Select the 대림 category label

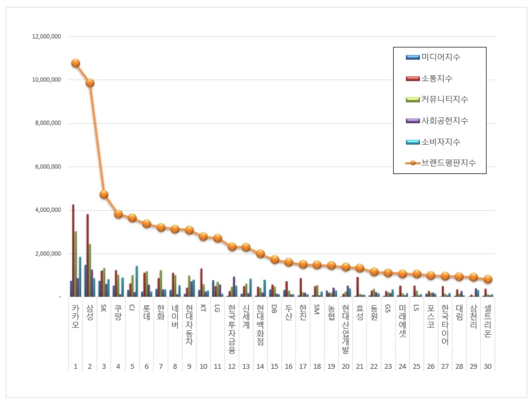click(459, 313)
